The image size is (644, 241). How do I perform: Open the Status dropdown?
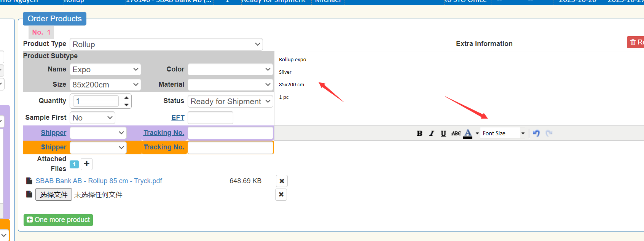230,101
